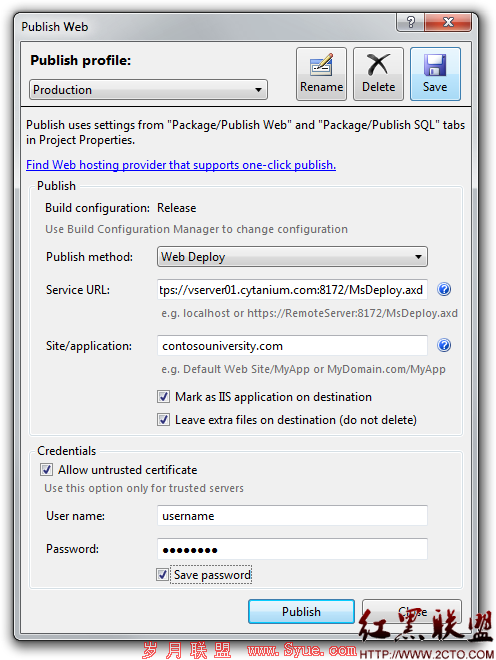Screen dimensions: 496x660
Task: Click Use Build Configuration Manager hint text
Action: (x=197, y=229)
